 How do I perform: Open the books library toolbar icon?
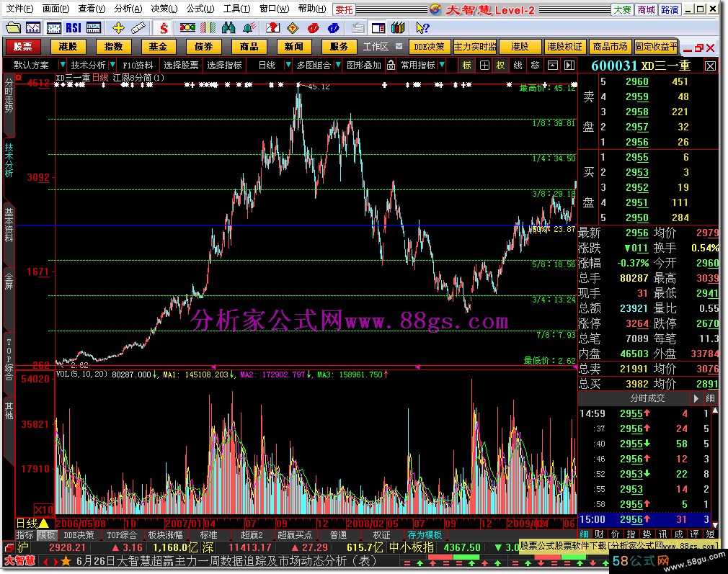(x=398, y=28)
